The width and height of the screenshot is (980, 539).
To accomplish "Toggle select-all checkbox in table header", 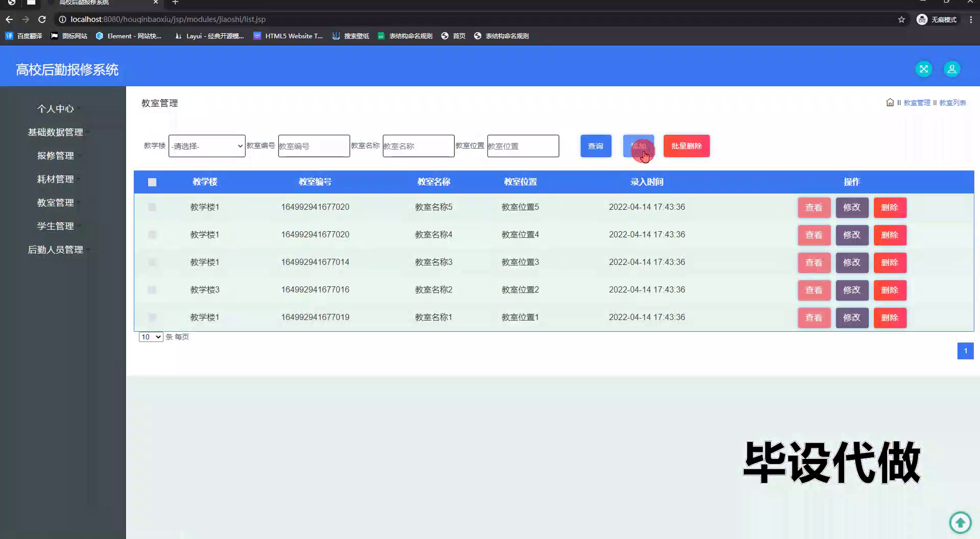I will (x=152, y=182).
